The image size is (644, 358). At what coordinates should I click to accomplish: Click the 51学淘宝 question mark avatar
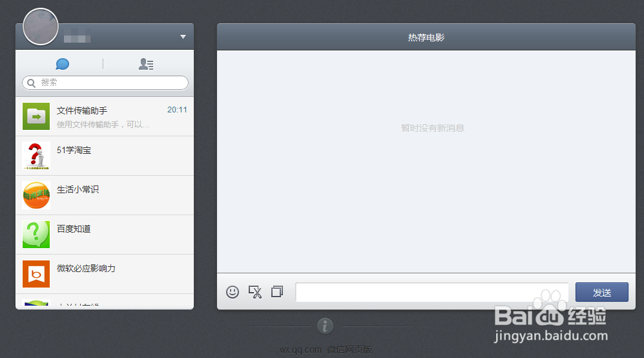tap(36, 156)
